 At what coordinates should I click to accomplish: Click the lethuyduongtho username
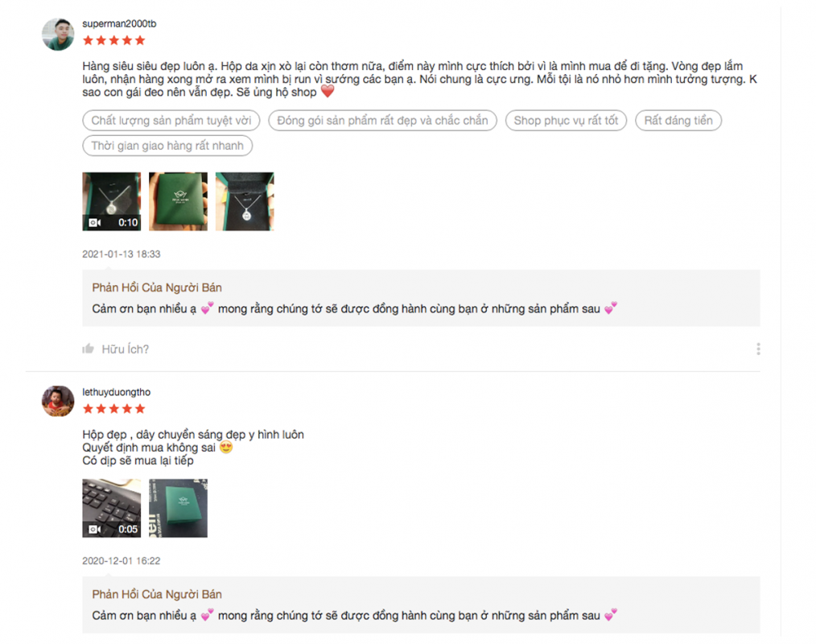click(116, 392)
